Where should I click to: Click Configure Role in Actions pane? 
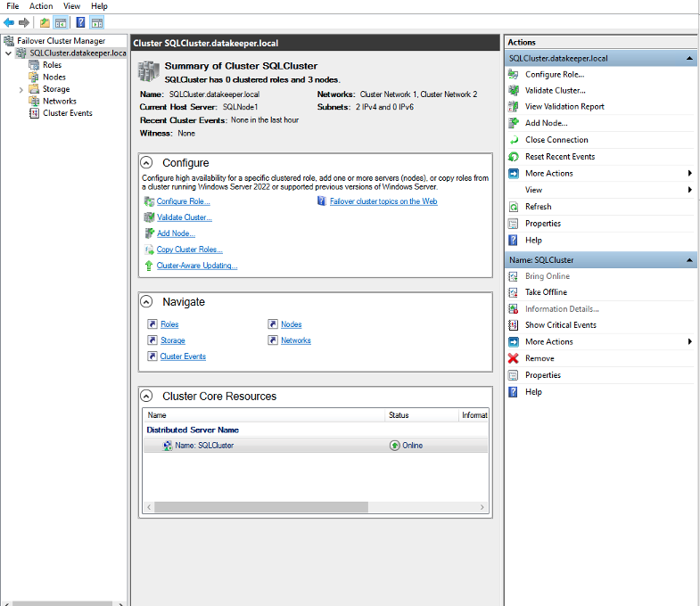coord(555,75)
